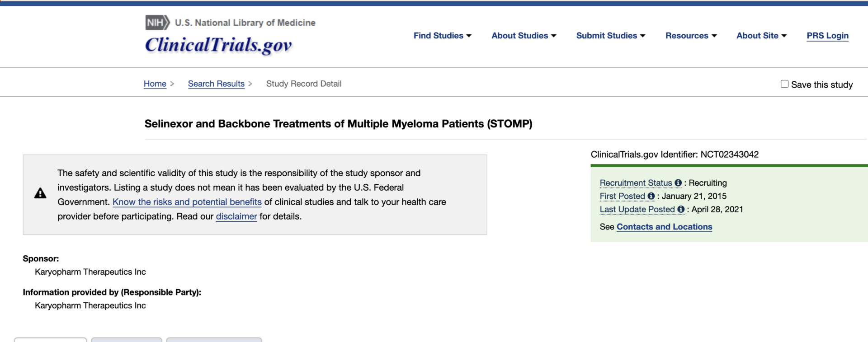This screenshot has height=342, width=868.
Task: Return to Search Results breadcrumb
Action: (216, 84)
